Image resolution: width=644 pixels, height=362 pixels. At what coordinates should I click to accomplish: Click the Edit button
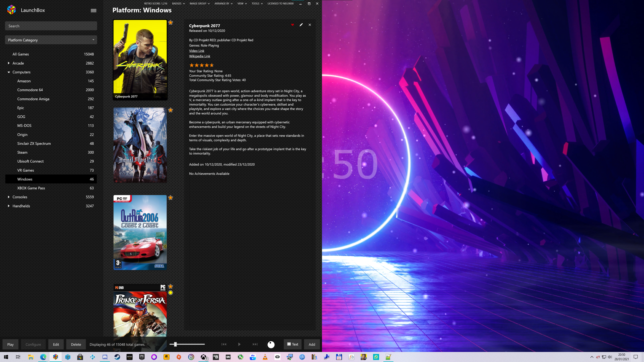click(56, 344)
